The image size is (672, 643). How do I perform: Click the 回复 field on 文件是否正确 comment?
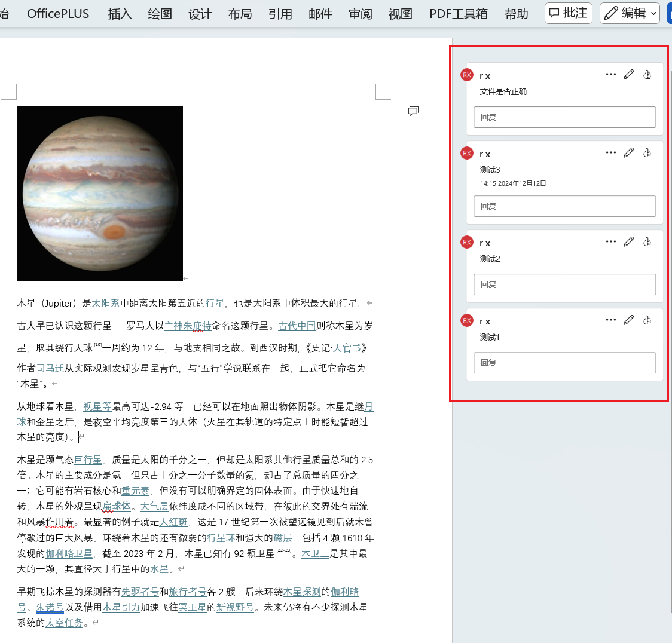pyautogui.click(x=564, y=117)
